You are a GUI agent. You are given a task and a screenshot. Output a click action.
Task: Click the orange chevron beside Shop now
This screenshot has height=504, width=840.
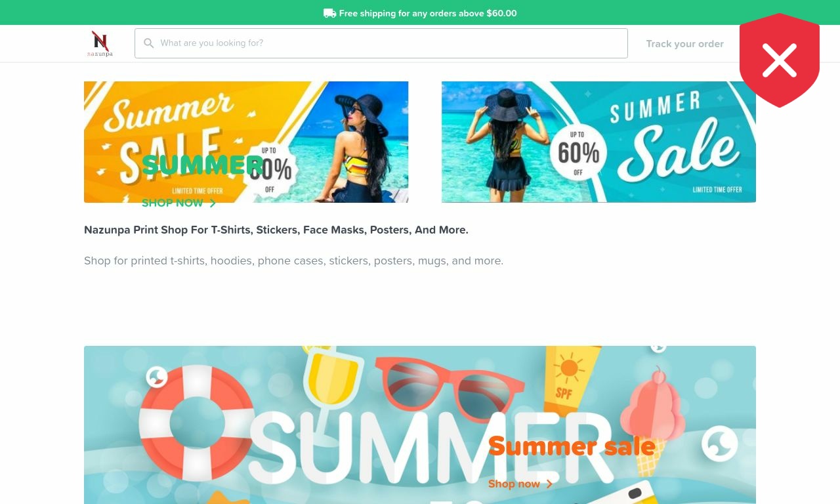[549, 484]
